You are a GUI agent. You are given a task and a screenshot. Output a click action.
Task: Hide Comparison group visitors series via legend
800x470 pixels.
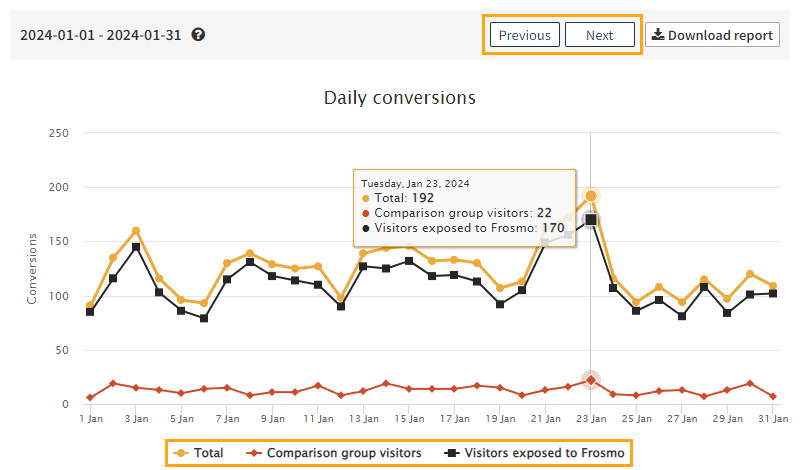point(335,453)
